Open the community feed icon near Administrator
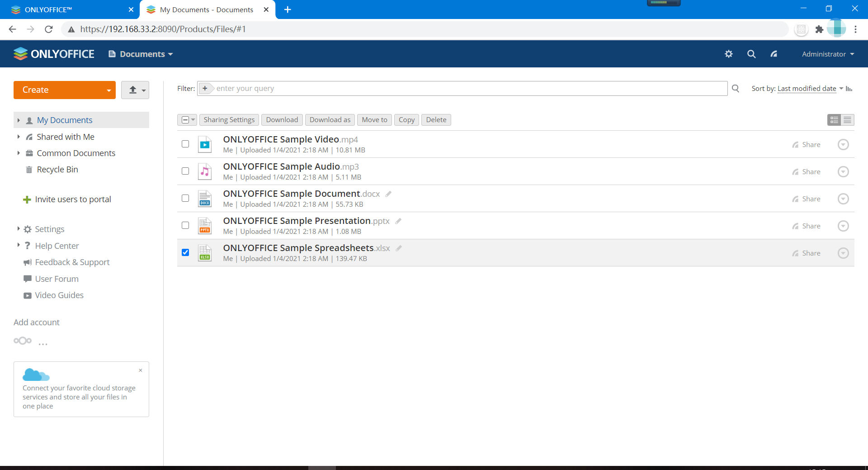Image resolution: width=868 pixels, height=470 pixels. [x=774, y=54]
